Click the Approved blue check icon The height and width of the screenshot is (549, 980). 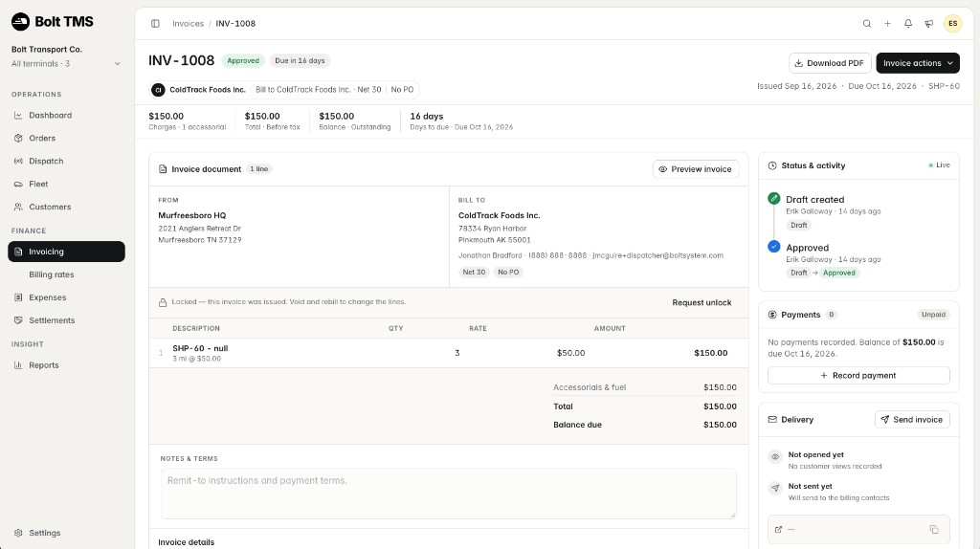pos(773,247)
